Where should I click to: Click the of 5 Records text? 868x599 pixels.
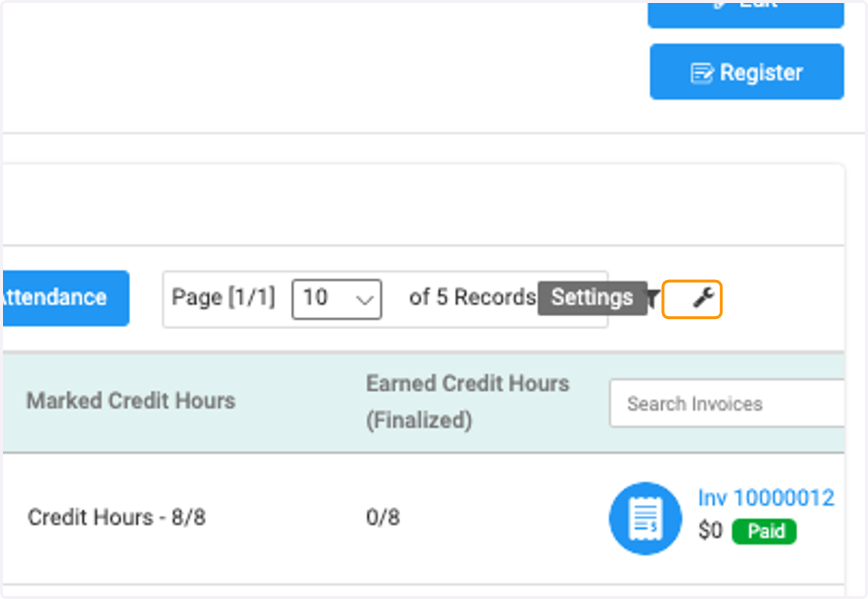pyautogui.click(x=472, y=297)
